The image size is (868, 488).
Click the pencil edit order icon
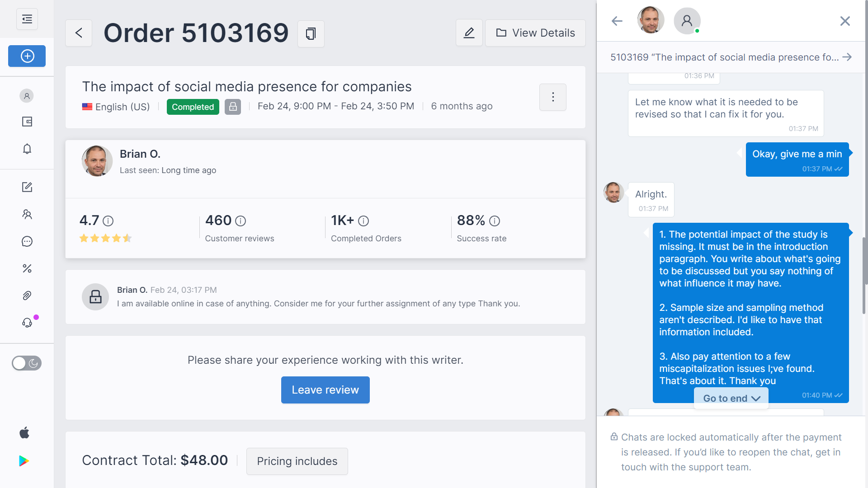coord(469,33)
